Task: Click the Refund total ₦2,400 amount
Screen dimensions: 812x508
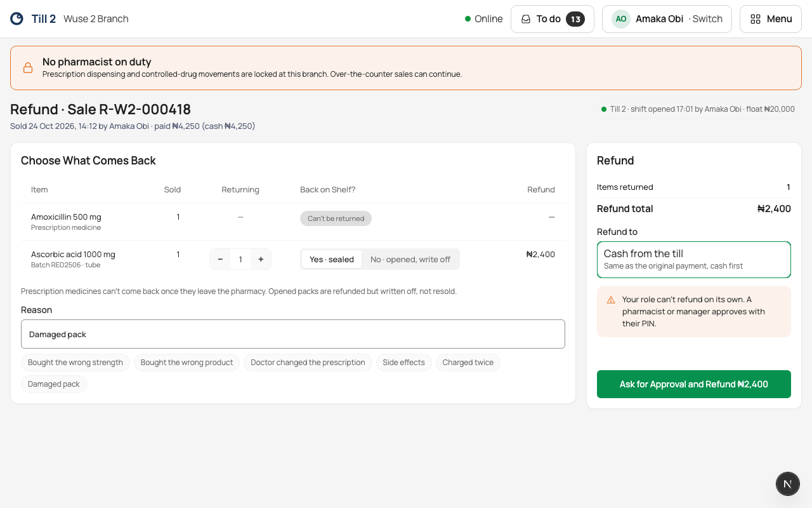Action: tap(774, 209)
